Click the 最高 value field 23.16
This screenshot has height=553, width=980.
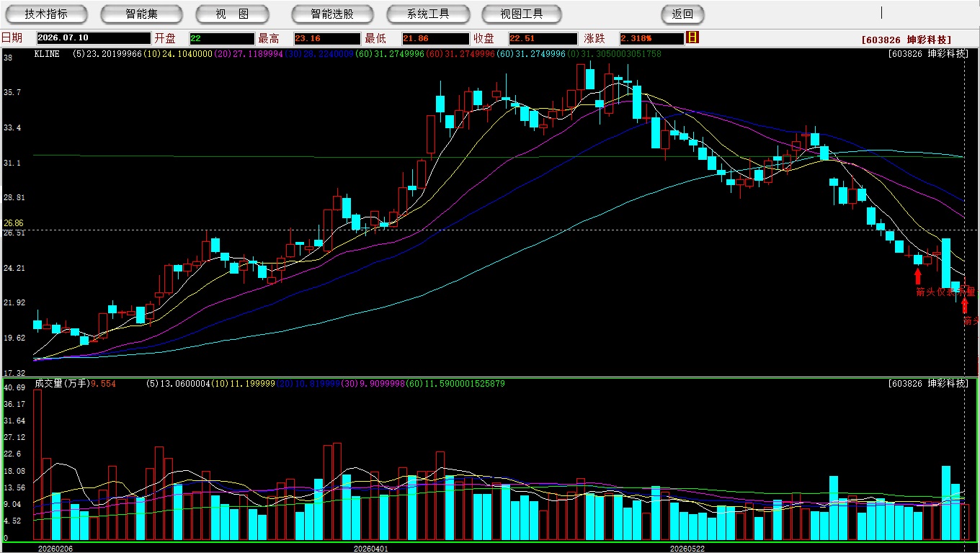(326, 38)
